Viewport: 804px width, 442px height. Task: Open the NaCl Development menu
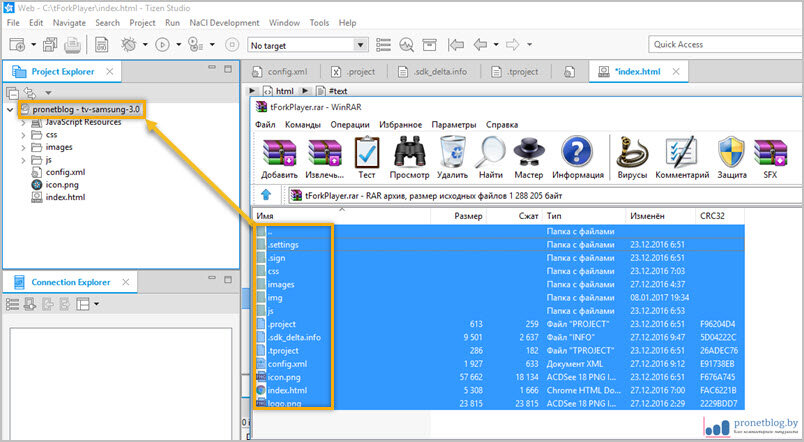[x=224, y=23]
